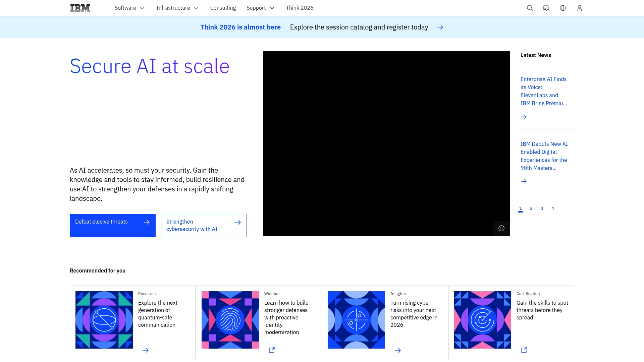Click arrow under ElevenLabs news item
Image resolution: width=644 pixels, height=362 pixels.
pyautogui.click(x=524, y=117)
